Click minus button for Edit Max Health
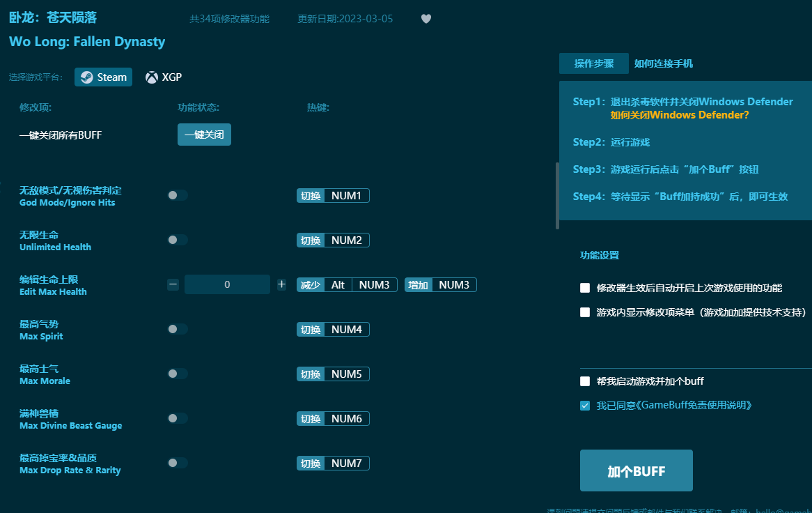Image resolution: width=812 pixels, height=513 pixels. click(173, 284)
